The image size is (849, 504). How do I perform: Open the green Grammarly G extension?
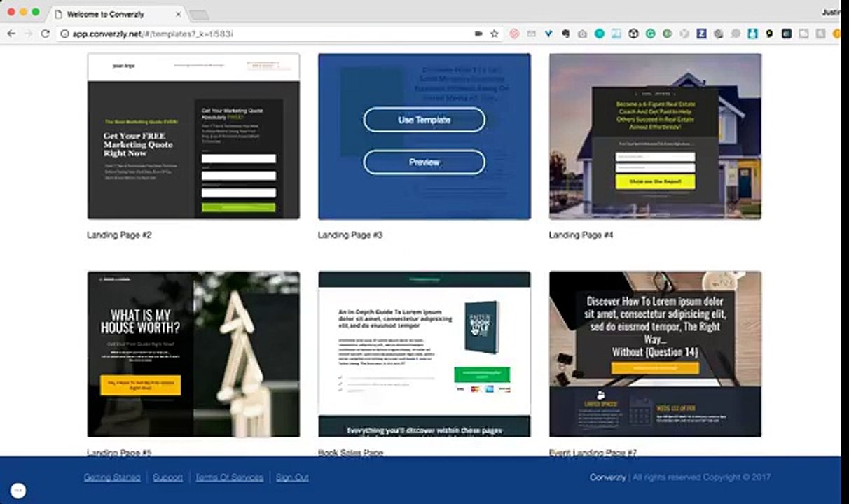pos(651,34)
